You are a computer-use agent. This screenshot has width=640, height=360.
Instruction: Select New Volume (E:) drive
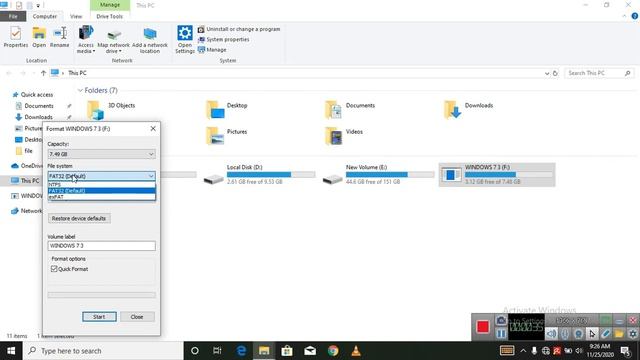coord(378,175)
